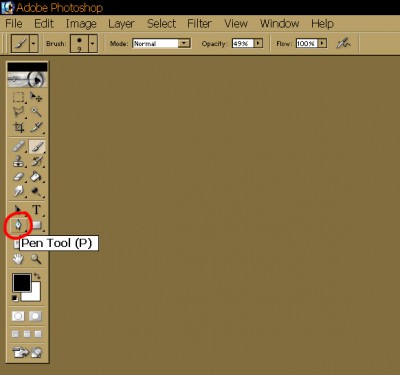The image size is (400, 375).
Task: Choose the Rectangular Marquee tool
Action: [x=18, y=97]
